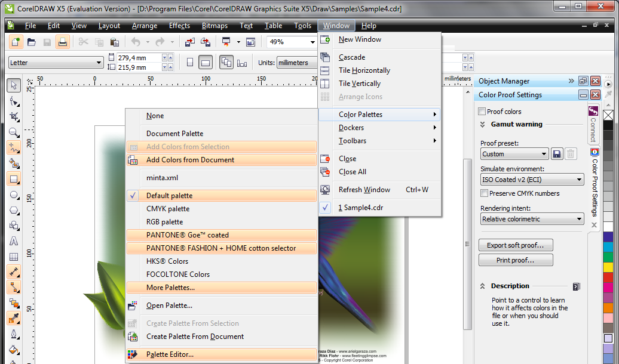The width and height of the screenshot is (619, 364).
Task: Select the Smart Fill tool
Action: point(14,164)
